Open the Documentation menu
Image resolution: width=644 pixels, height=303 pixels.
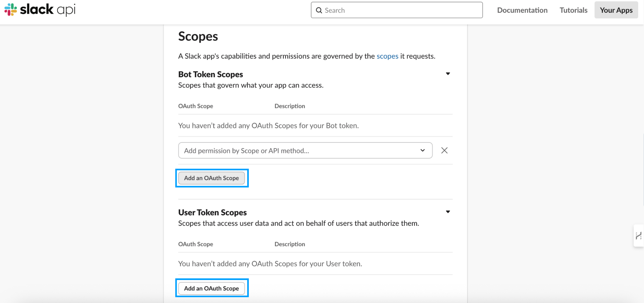522,10
